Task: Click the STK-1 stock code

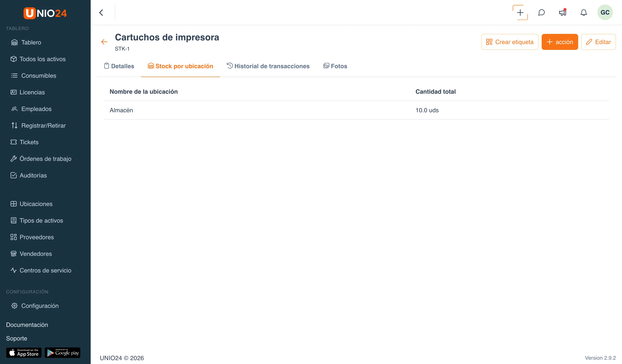Action: point(122,49)
